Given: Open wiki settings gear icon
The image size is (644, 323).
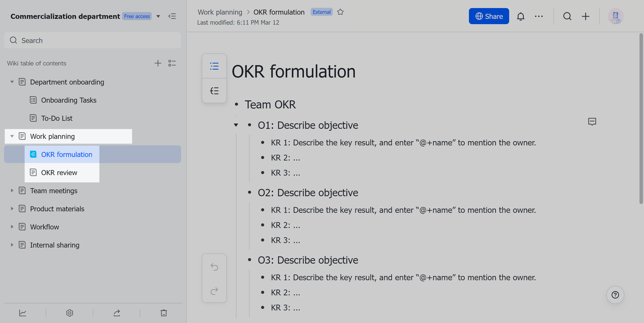Looking at the screenshot, I should (x=69, y=312).
